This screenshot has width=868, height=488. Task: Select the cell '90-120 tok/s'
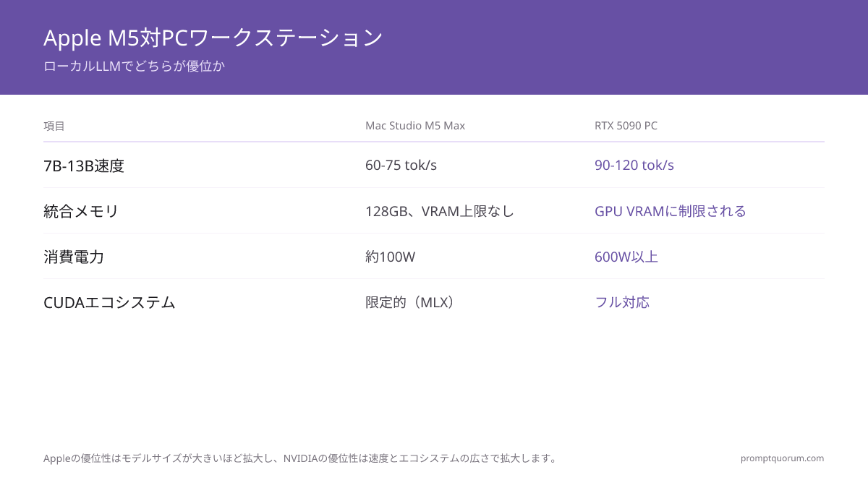(634, 166)
